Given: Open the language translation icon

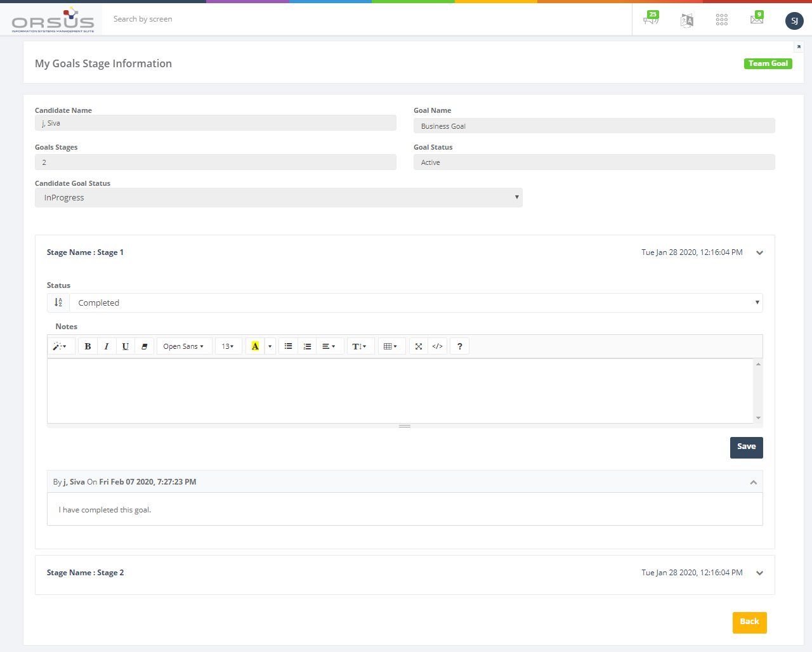Looking at the screenshot, I should point(686,20).
